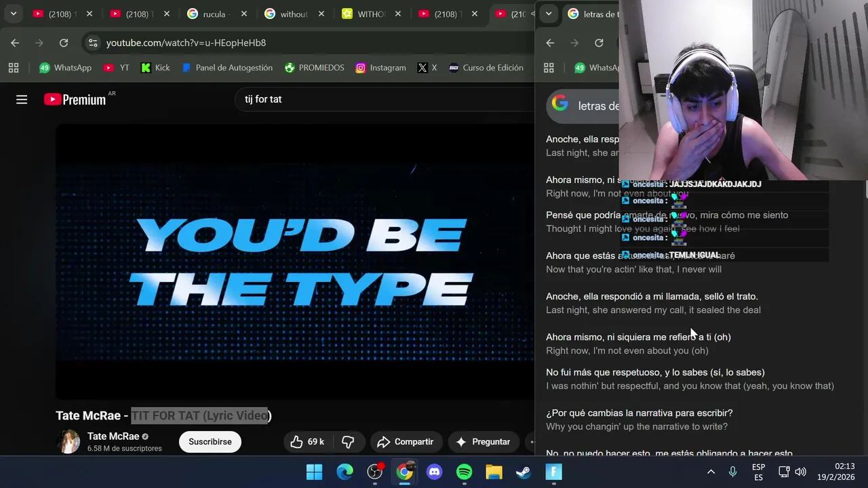Viewport: 868px width, 488px height.
Task: Click the 'letras de' Google search field
Action: (599, 106)
